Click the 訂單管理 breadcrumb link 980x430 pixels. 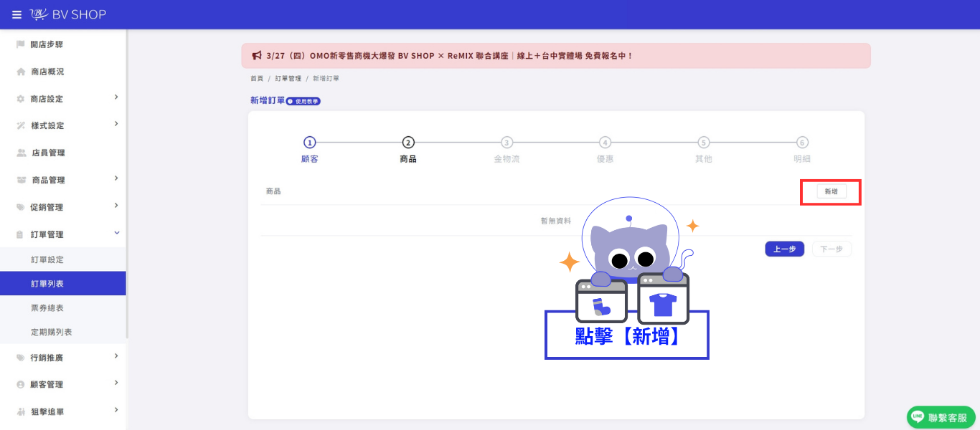[288, 78]
